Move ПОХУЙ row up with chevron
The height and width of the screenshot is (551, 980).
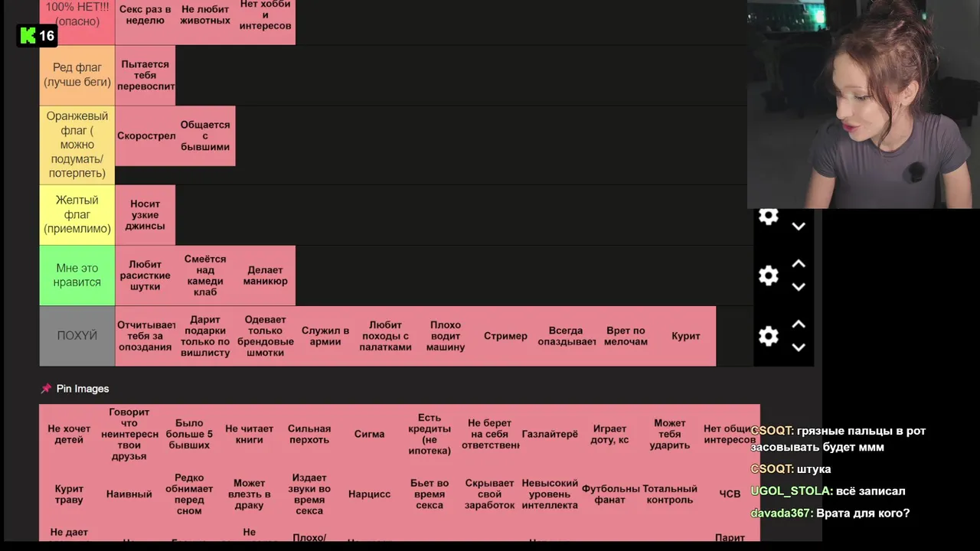798,324
